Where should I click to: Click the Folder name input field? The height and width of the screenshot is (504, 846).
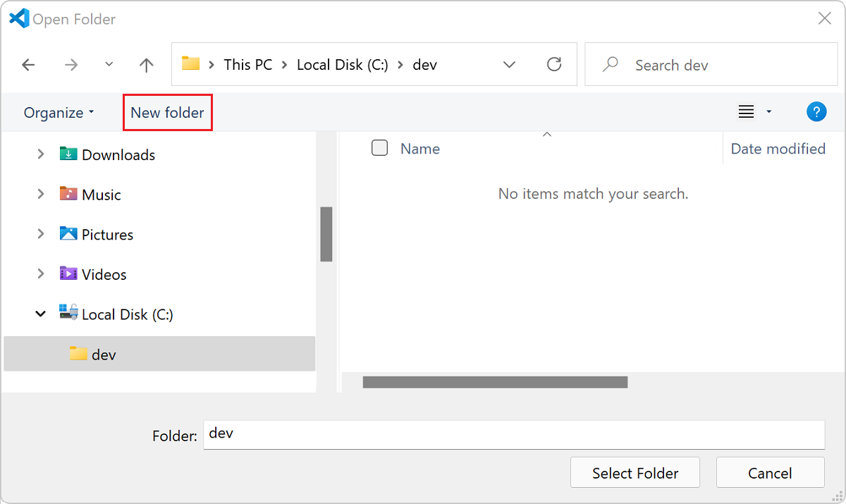point(513,434)
